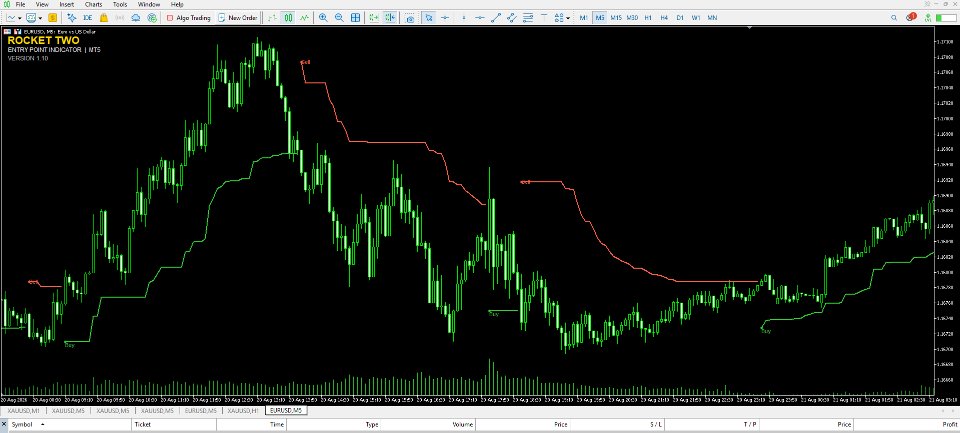Screen dimensions: 960x433
Task: Take a chart screenshot with camera icon
Action: [x=410, y=18]
